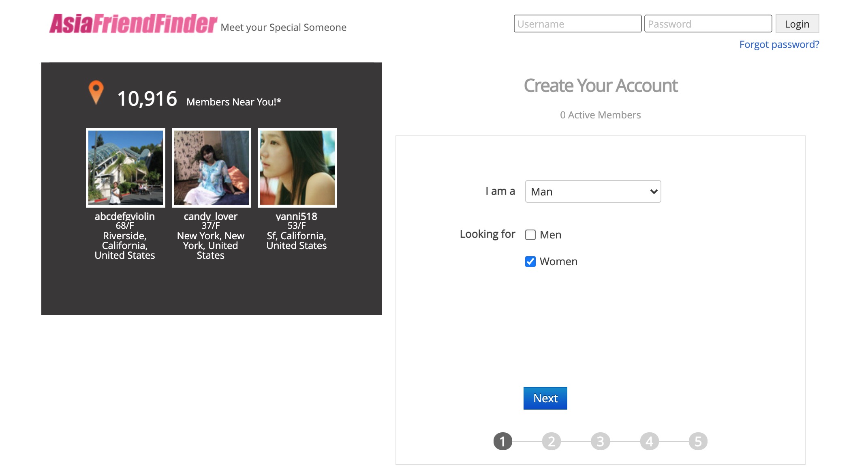The image size is (868, 468).
Task: Click the 'Men' checkbox label
Action: tap(550, 235)
